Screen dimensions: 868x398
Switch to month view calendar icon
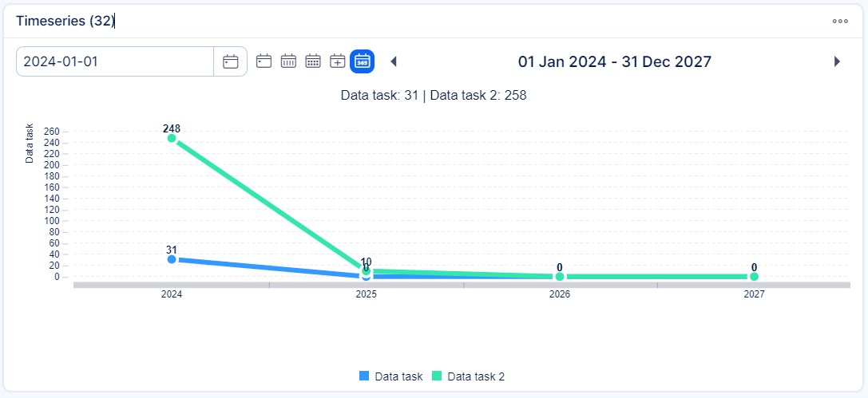(314, 61)
